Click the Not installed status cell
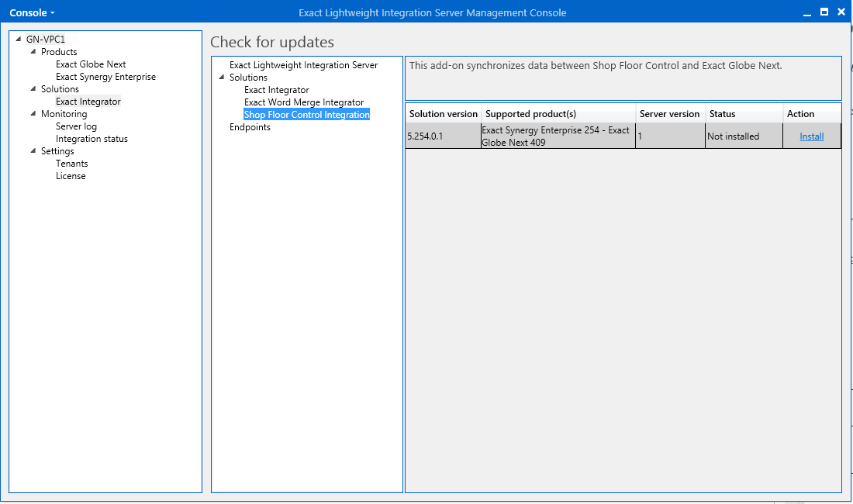 [744, 136]
